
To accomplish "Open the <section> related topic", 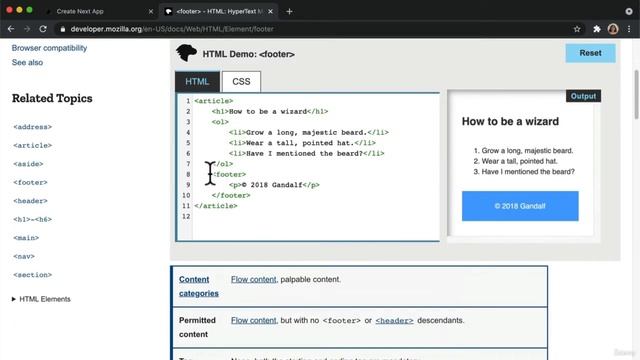I will (33, 275).
